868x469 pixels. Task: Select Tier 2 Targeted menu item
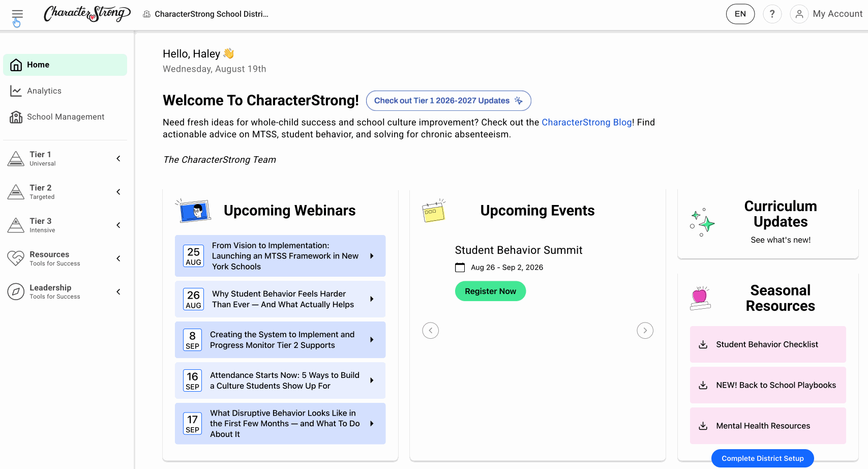65,192
